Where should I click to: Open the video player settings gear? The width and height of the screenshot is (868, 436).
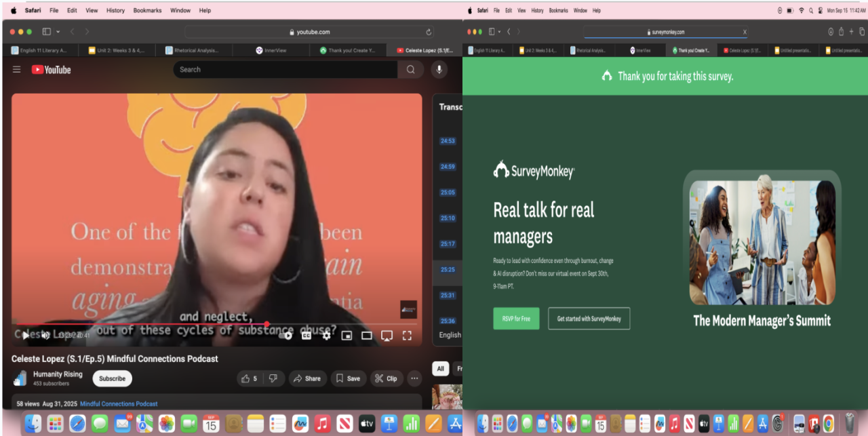point(326,335)
